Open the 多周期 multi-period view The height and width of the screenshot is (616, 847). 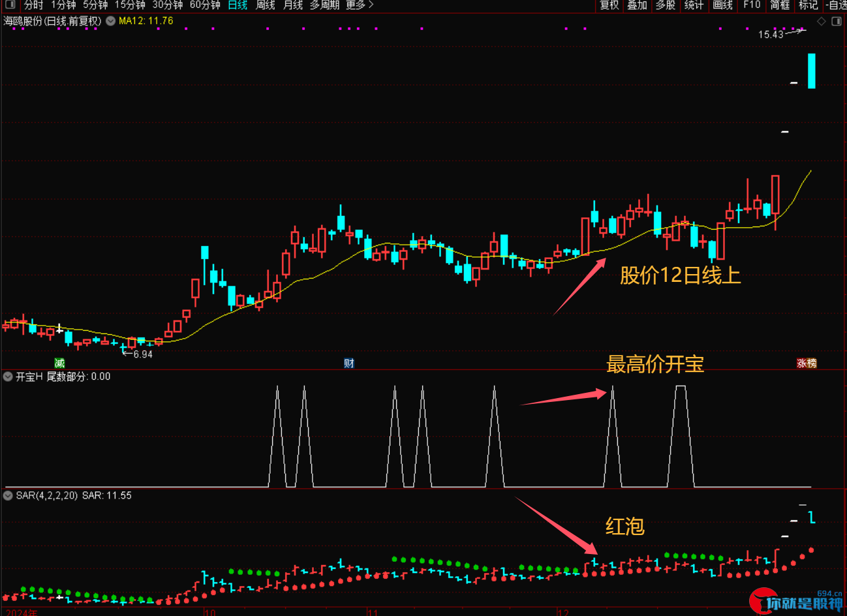[324, 5]
